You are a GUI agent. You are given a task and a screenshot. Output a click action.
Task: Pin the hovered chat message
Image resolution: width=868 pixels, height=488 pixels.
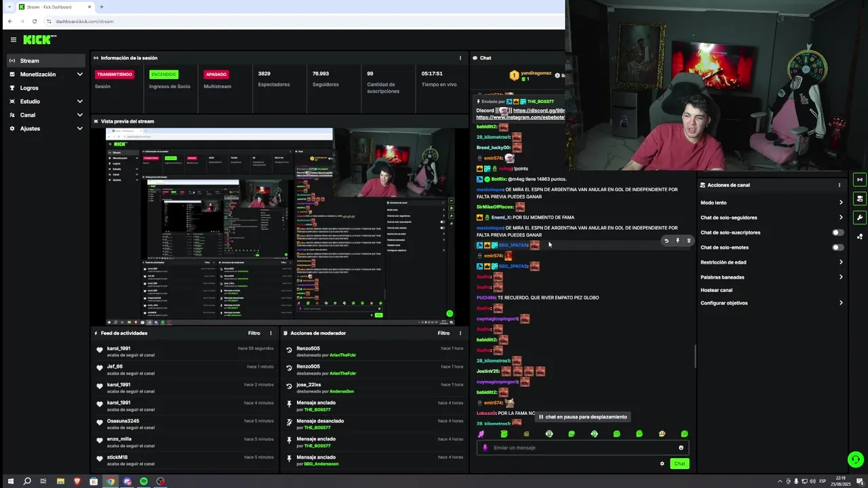click(x=677, y=241)
